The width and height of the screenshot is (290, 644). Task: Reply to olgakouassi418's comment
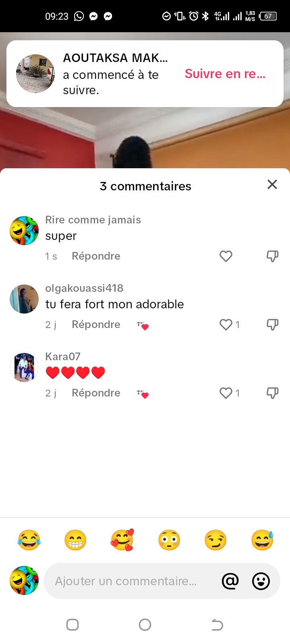click(x=96, y=325)
